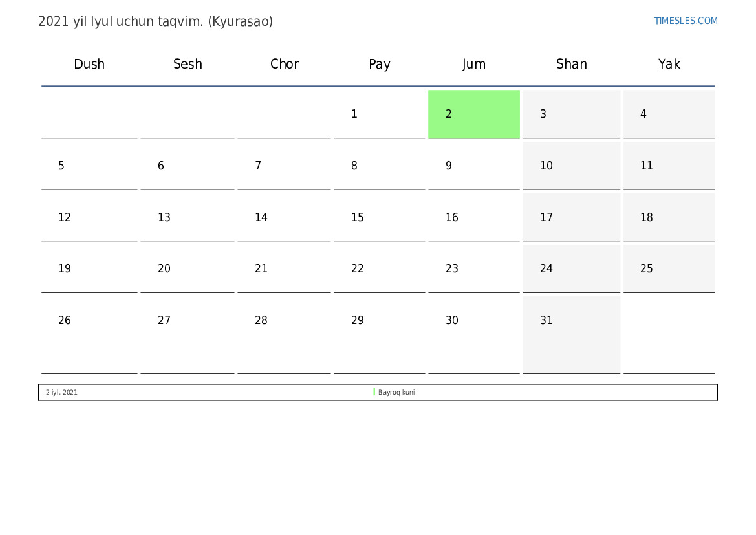Click the Chor weekday header

(285, 64)
